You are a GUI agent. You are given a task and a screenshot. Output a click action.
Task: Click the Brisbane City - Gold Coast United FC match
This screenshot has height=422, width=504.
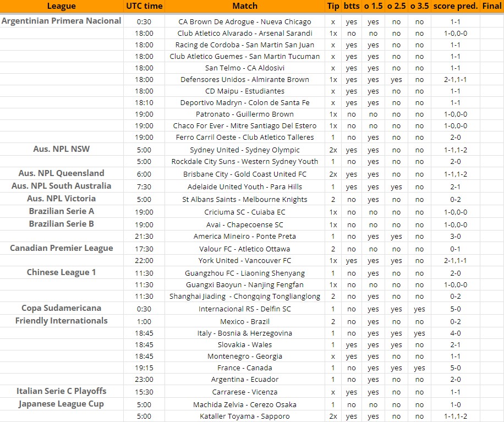click(x=245, y=174)
